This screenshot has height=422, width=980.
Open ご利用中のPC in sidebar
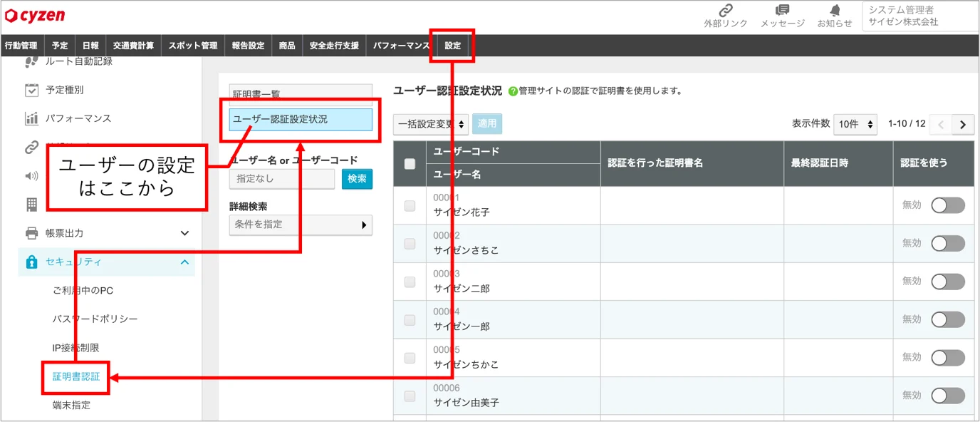[83, 290]
